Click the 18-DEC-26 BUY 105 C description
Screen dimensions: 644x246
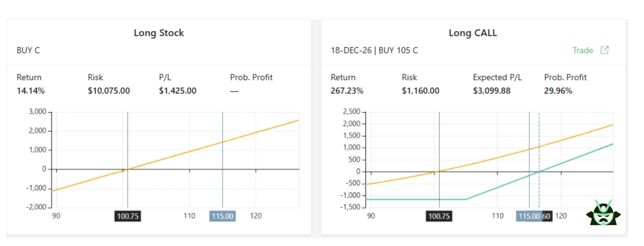click(374, 51)
